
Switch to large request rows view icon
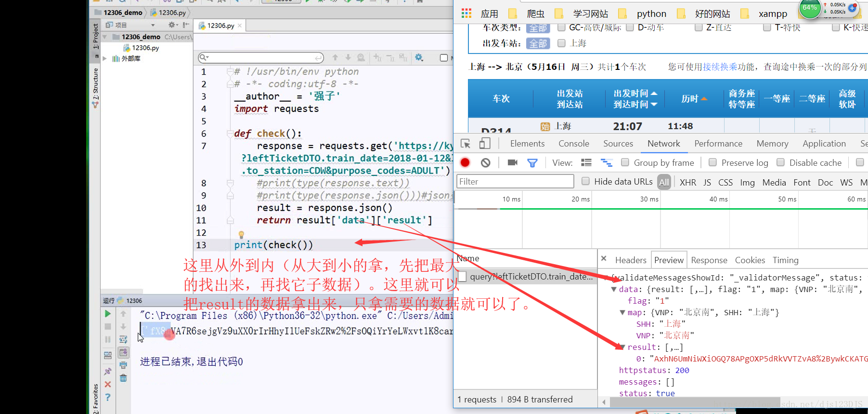(x=586, y=162)
